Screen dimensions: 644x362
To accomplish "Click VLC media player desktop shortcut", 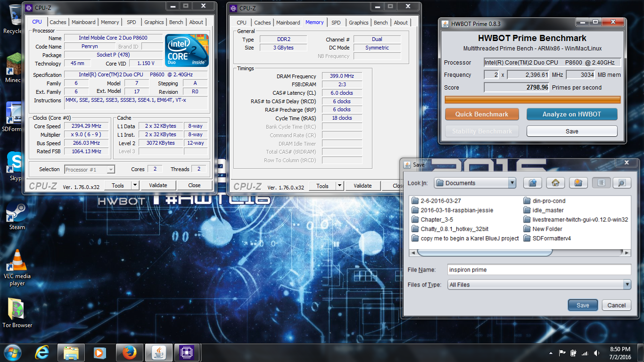I will 17,268.
